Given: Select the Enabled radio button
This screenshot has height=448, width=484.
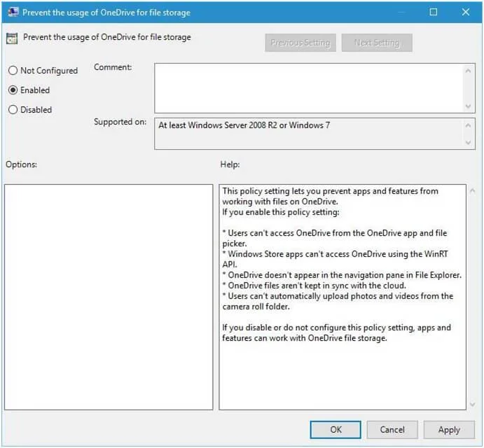Looking at the screenshot, I should coord(13,90).
